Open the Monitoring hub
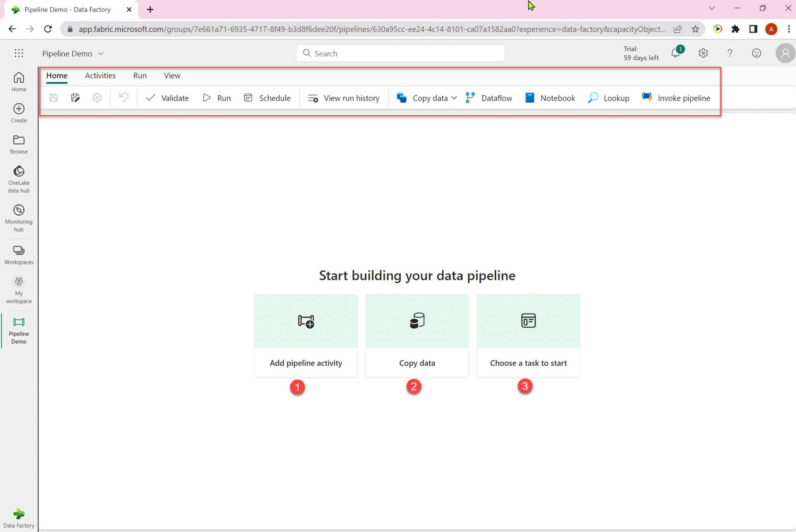 coord(19,218)
